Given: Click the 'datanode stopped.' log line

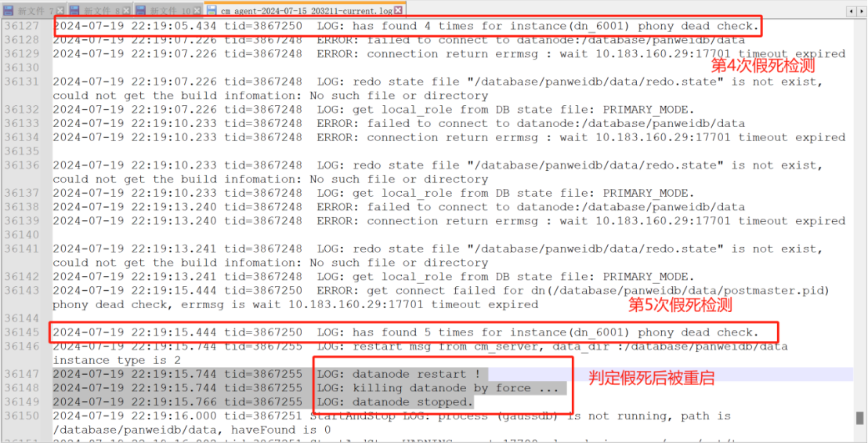Looking at the screenshot, I should point(264,401).
